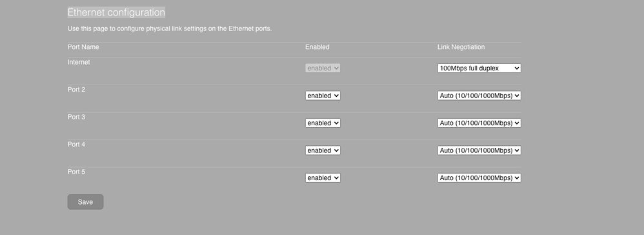Click the Save button
644x235 pixels.
click(x=85, y=201)
